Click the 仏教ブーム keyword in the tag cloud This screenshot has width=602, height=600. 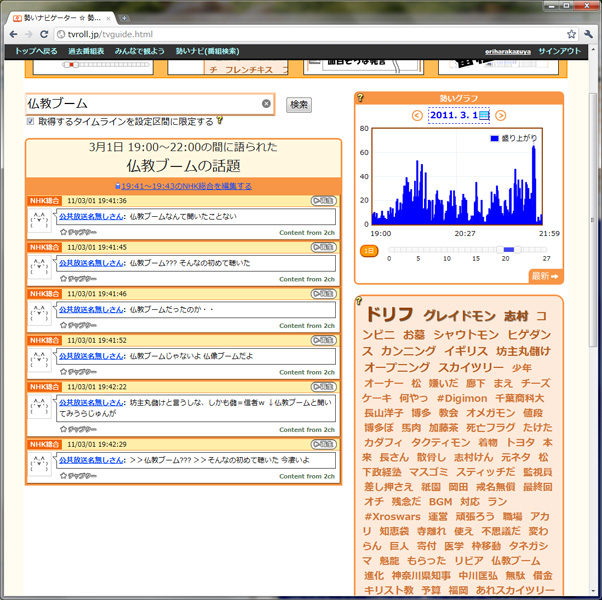(516, 560)
